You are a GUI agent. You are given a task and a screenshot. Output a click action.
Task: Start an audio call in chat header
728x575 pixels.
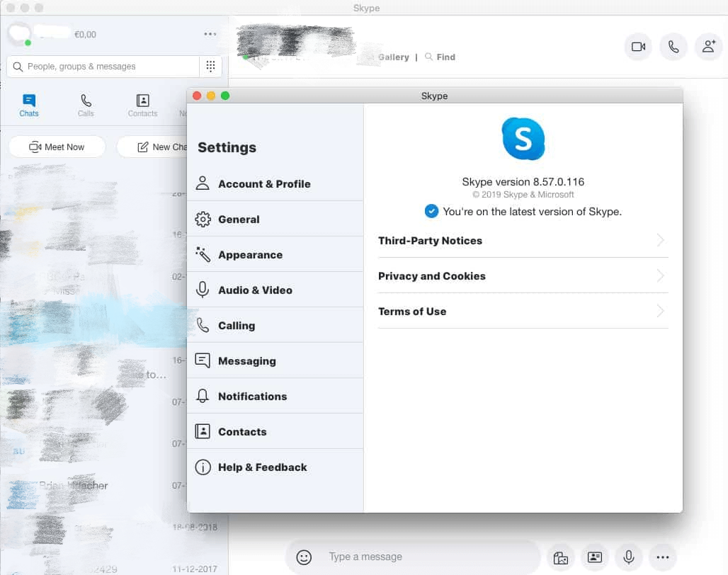(x=673, y=47)
